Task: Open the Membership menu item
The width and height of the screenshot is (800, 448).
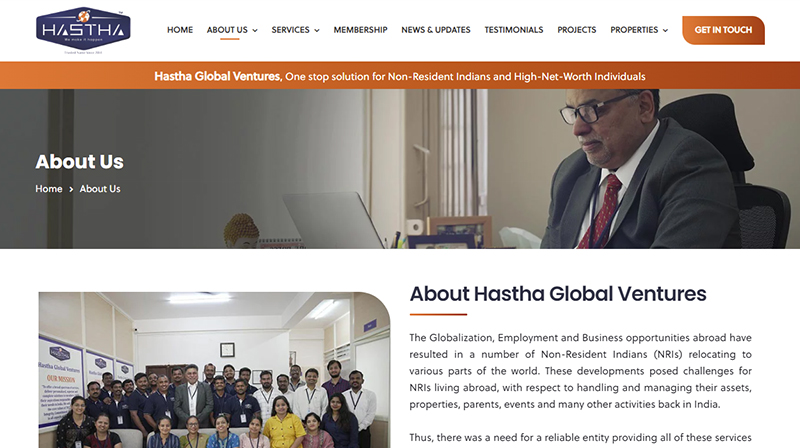Action: click(360, 30)
